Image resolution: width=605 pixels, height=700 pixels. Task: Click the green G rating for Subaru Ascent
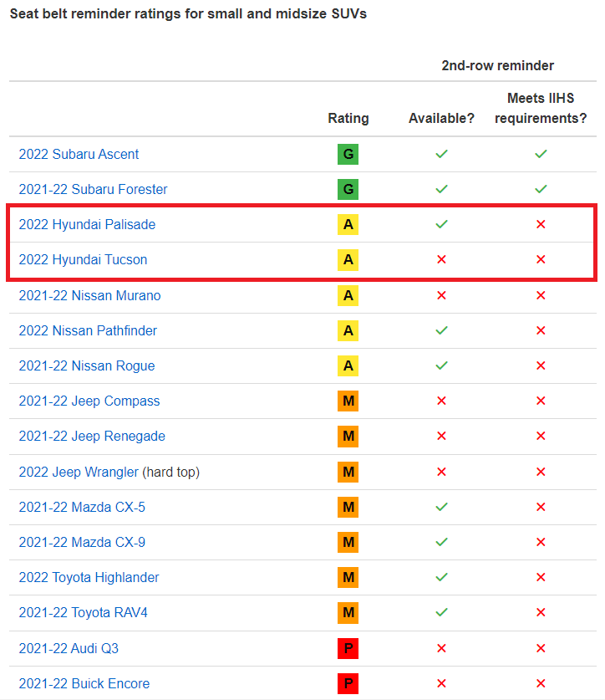(x=348, y=155)
